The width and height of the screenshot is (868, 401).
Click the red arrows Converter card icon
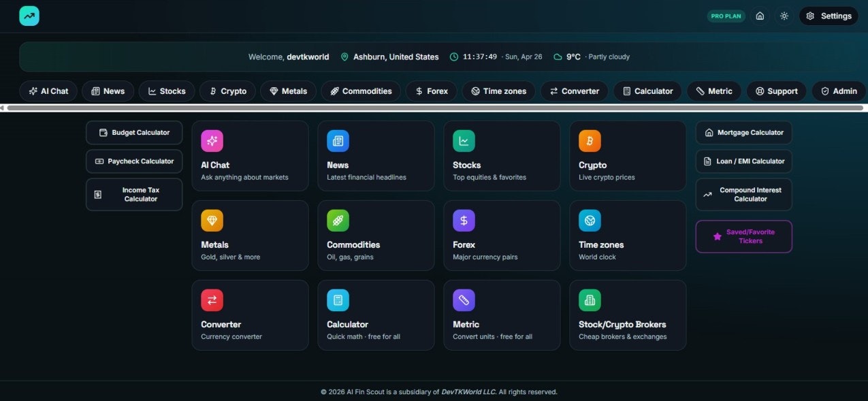[x=212, y=300]
